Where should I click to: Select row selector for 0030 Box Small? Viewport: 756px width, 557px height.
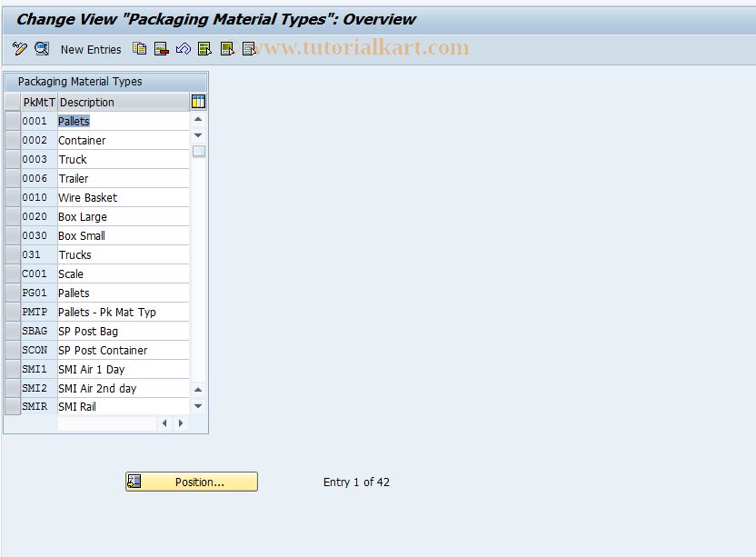(x=13, y=235)
